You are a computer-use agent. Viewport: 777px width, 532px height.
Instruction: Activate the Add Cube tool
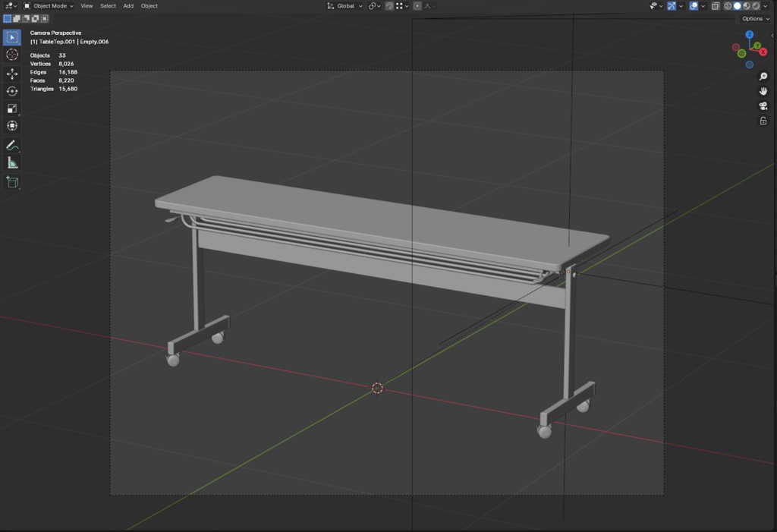(x=12, y=182)
